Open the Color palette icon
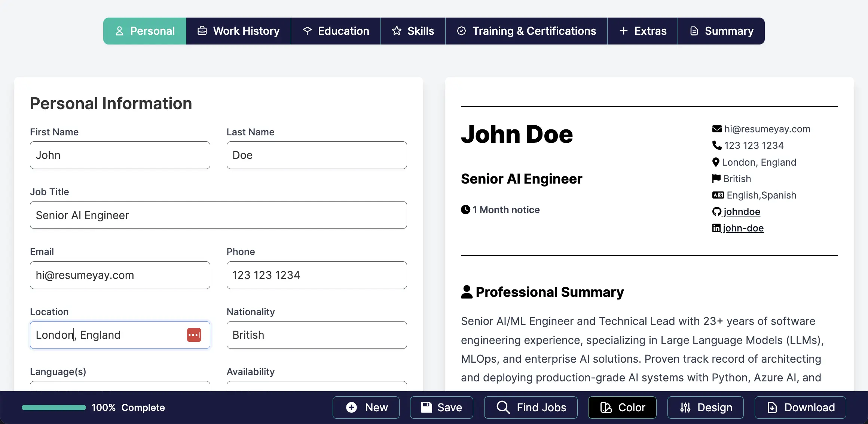This screenshot has width=868, height=424. click(x=605, y=408)
